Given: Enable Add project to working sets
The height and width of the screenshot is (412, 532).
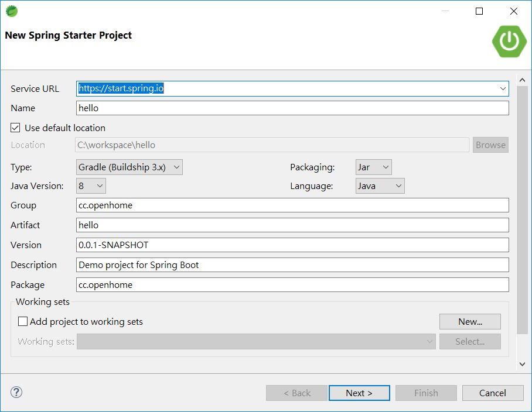Looking at the screenshot, I should (21, 321).
